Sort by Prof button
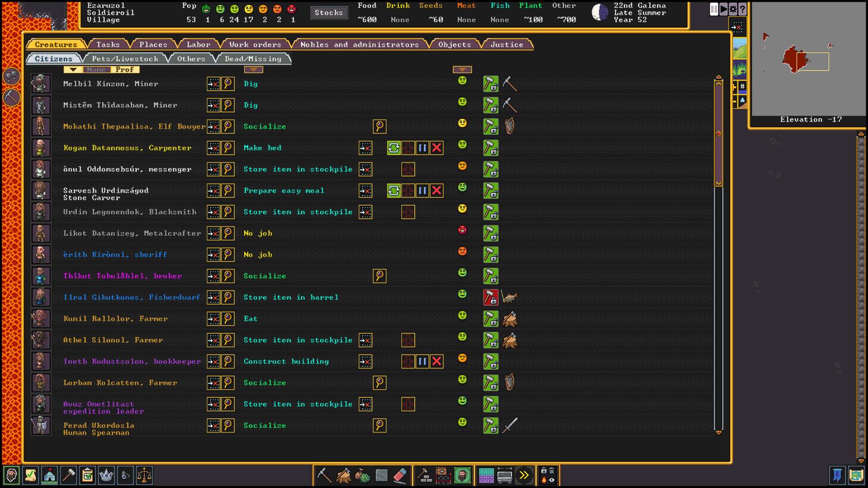Screen dimensions: 868x488 (125, 69)
